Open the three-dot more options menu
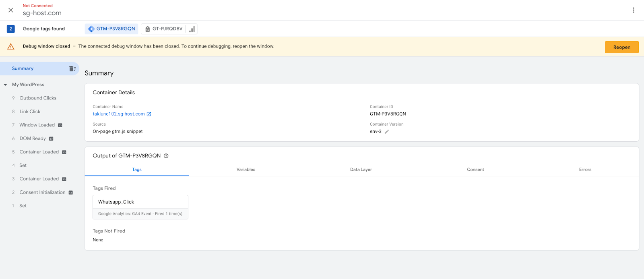Viewport: 644px width, 279px height. tap(633, 10)
